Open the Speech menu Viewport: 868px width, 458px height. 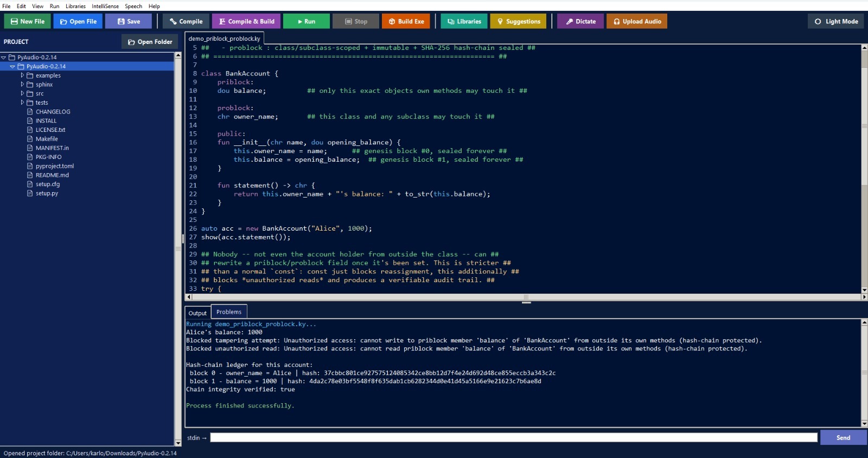(133, 6)
